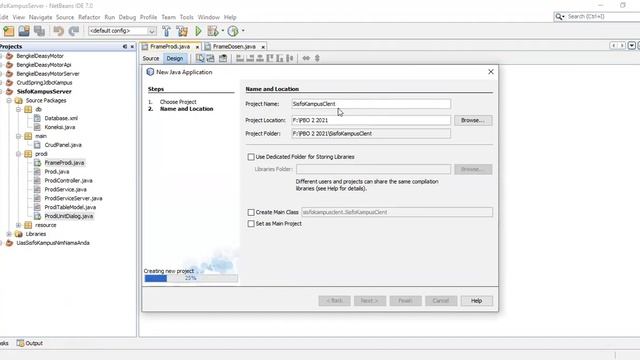640x360 pixels.
Task: Toggle the Set as Main Project checkbox
Action: pyautogui.click(x=251, y=224)
